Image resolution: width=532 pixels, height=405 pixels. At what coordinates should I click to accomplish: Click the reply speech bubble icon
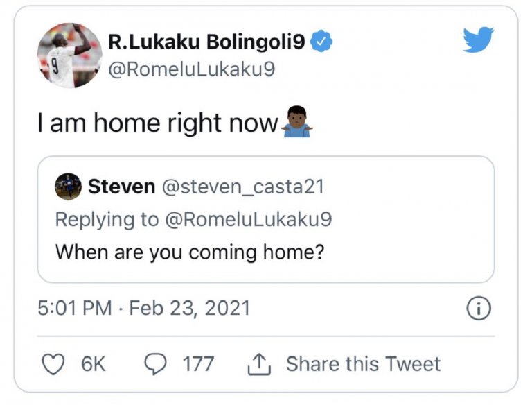tap(156, 364)
